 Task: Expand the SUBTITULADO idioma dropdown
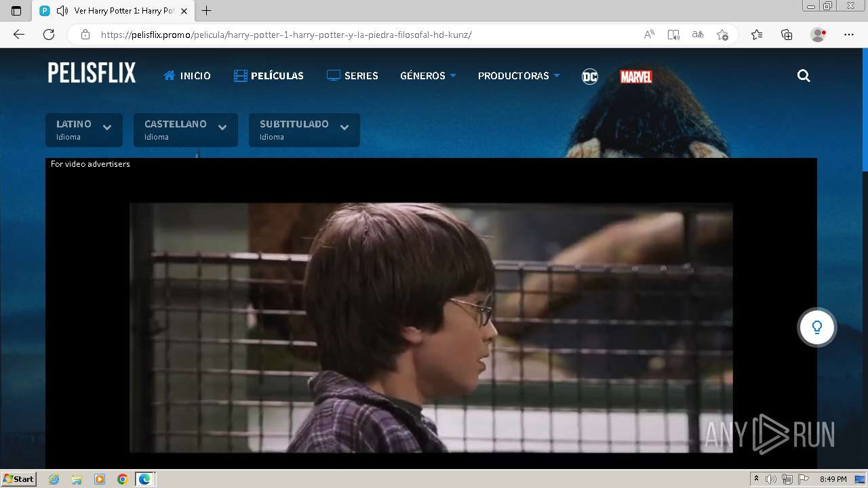click(x=304, y=129)
